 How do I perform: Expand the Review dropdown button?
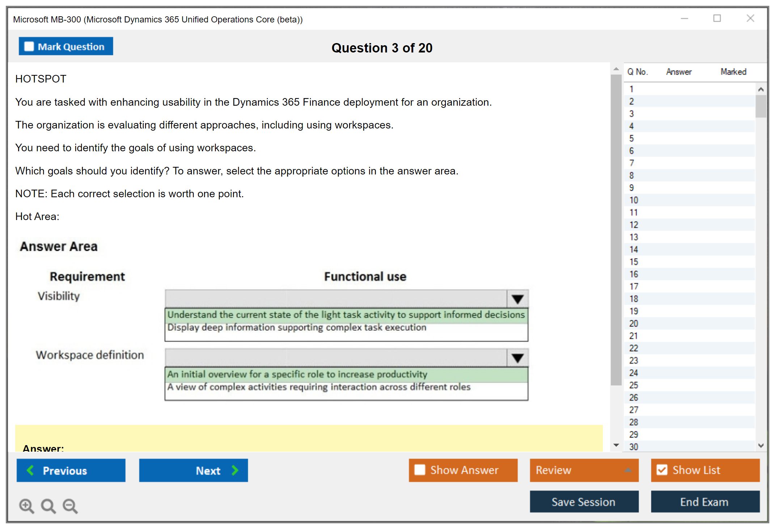click(628, 470)
